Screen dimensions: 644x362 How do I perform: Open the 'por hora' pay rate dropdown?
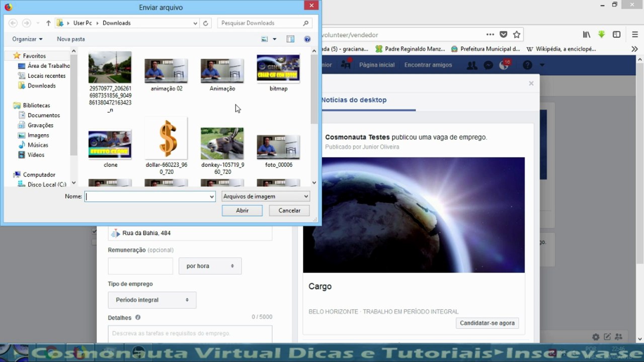[x=210, y=266]
